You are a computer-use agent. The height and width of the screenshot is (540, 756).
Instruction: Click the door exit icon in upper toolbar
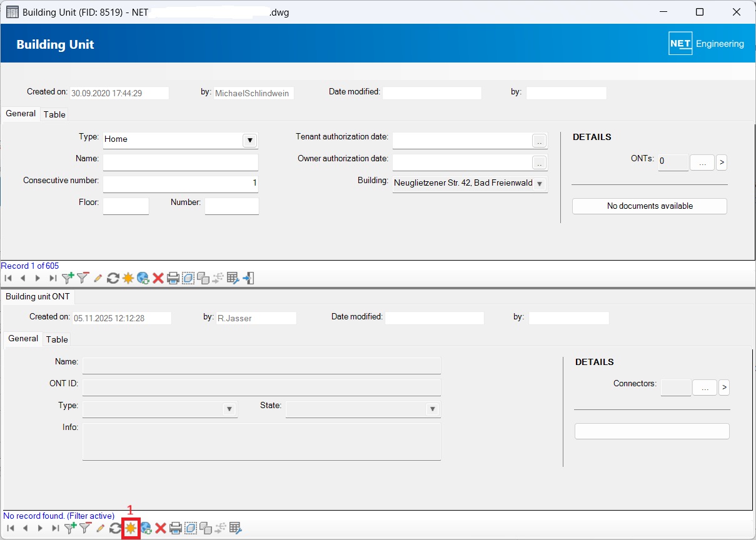click(248, 278)
